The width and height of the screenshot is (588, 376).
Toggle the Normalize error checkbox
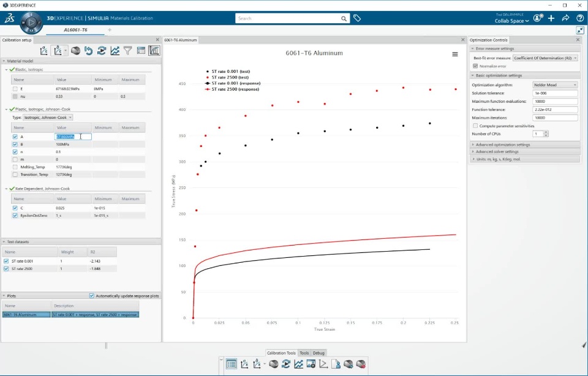pyautogui.click(x=475, y=66)
